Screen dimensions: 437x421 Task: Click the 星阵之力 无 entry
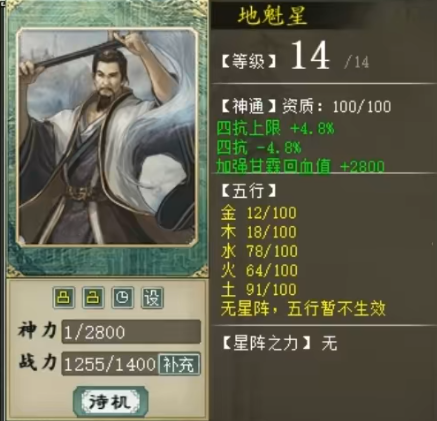pyautogui.click(x=279, y=343)
